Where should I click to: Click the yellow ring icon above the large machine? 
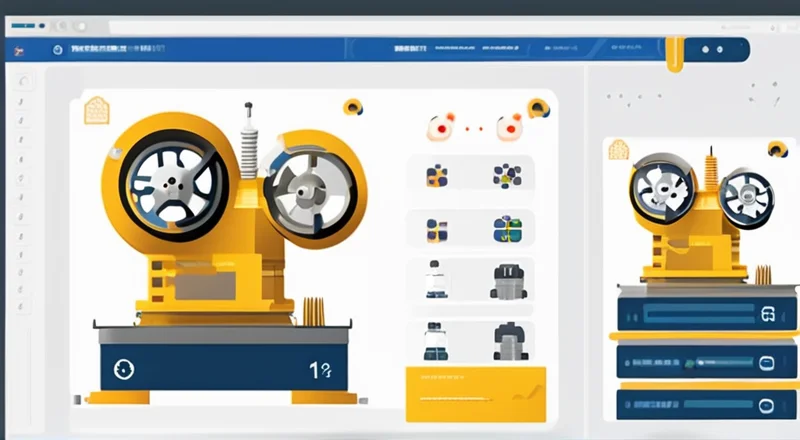(352, 106)
